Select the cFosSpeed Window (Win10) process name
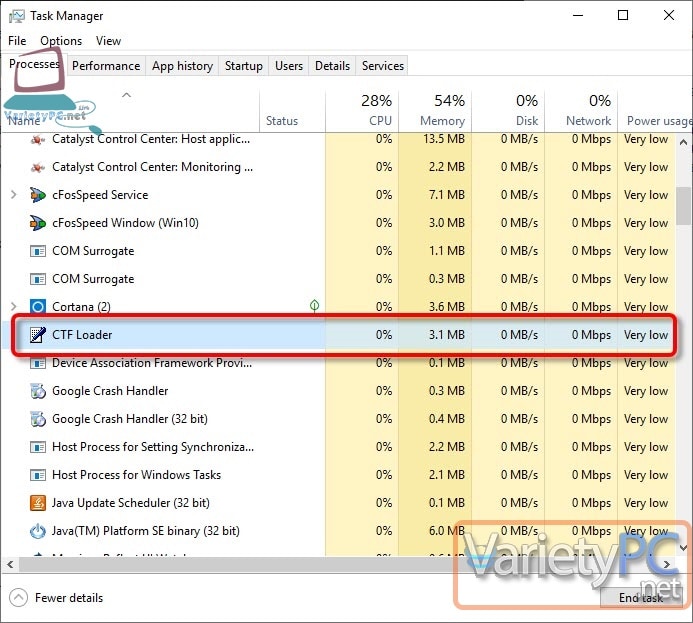This screenshot has width=693, height=623. (x=125, y=223)
